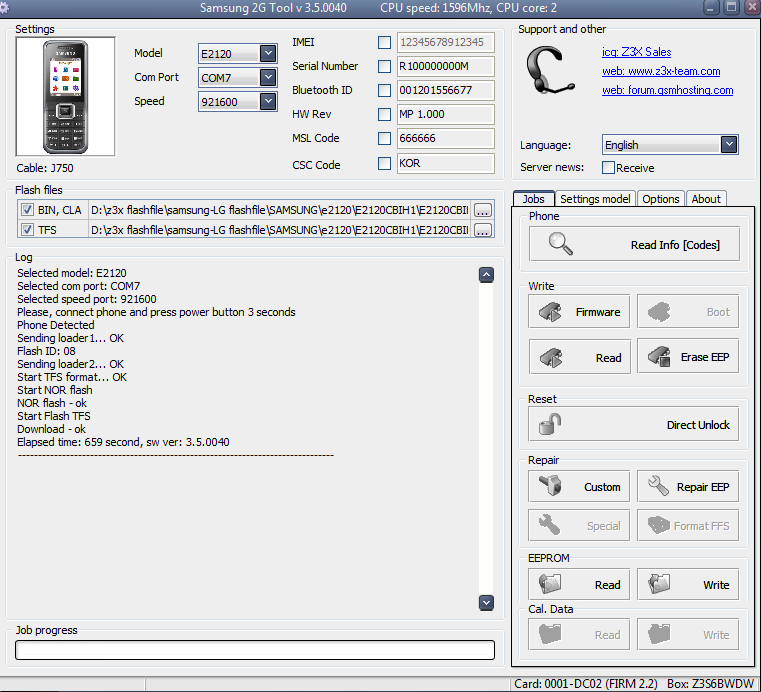Click the padlock icon for Direct Unlock
Image resolution: width=761 pixels, height=692 pixels.
pyautogui.click(x=550, y=425)
